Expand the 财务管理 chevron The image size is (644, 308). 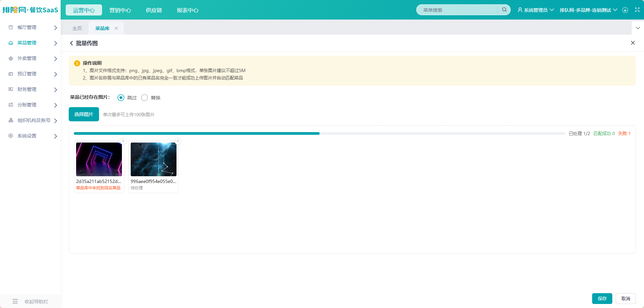point(56,90)
